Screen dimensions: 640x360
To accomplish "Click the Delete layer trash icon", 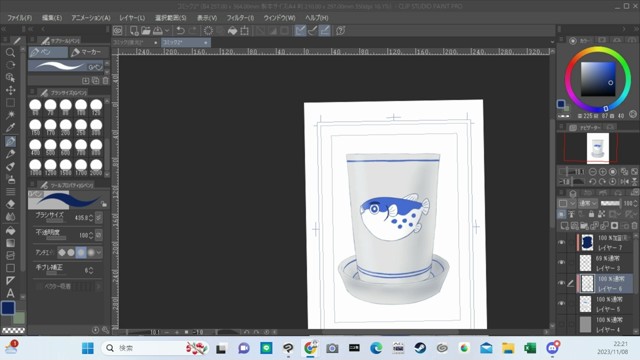I will click(634, 225).
